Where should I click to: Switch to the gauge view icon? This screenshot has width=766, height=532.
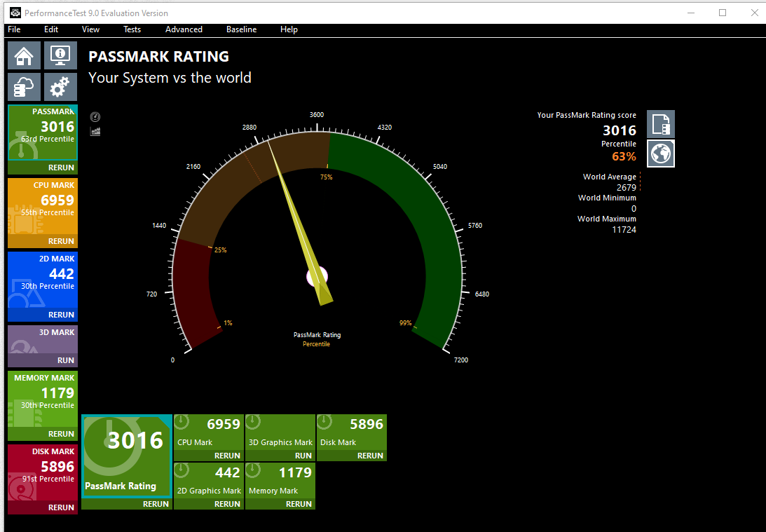point(95,117)
